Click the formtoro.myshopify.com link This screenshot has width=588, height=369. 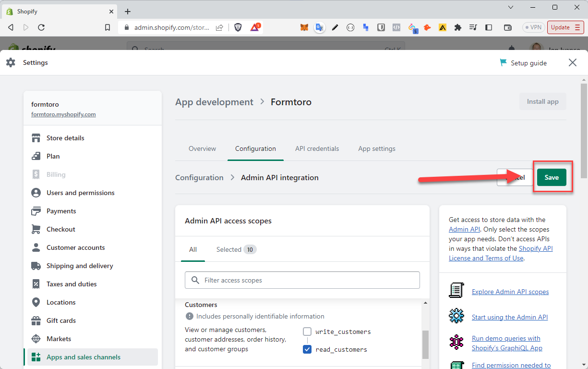(x=63, y=114)
